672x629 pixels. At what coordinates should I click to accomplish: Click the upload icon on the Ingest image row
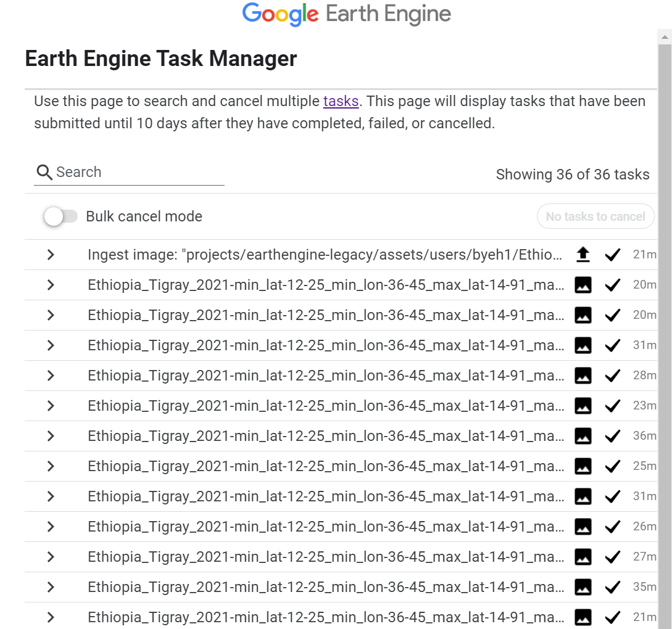[583, 255]
